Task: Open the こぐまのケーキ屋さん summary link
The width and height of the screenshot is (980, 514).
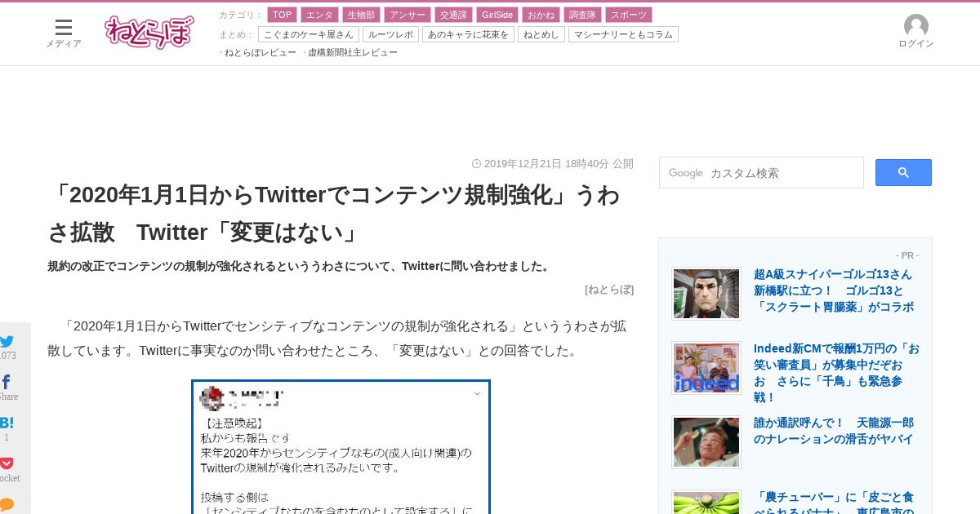Action: pyautogui.click(x=309, y=34)
